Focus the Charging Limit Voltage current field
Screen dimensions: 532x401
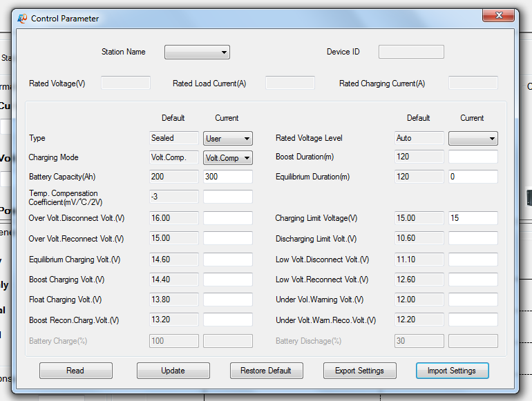tap(473, 218)
